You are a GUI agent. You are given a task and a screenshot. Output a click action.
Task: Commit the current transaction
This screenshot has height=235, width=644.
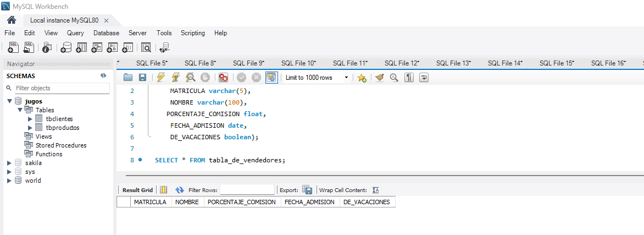tap(242, 78)
